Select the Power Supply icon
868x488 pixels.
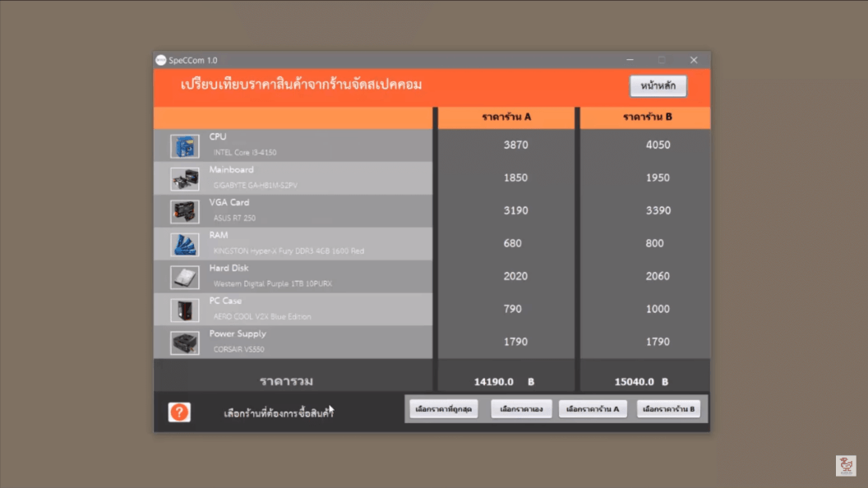click(x=185, y=343)
